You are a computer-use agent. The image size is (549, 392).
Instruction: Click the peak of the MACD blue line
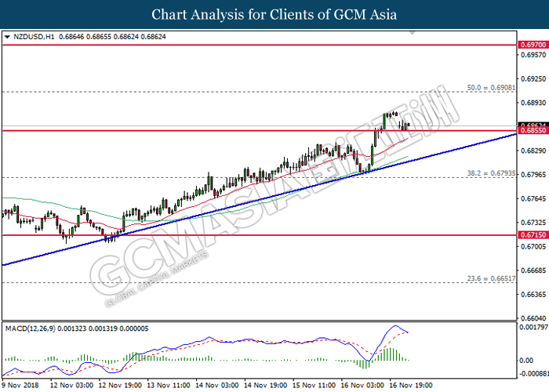coord(398,326)
